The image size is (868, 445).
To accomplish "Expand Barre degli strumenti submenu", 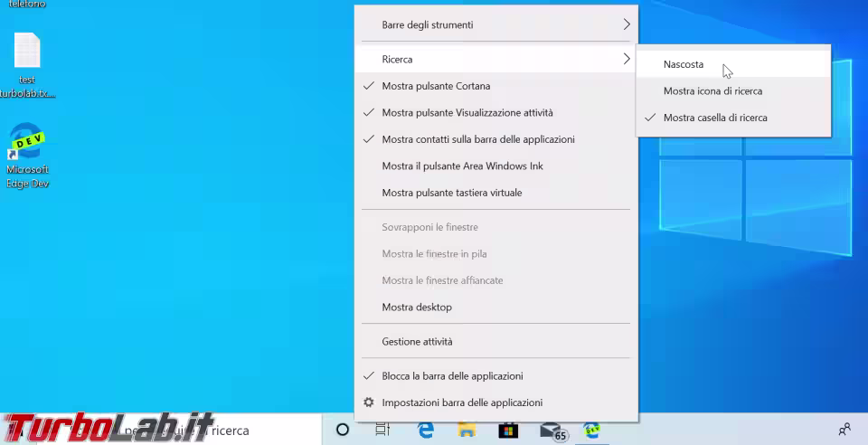I will 496,24.
